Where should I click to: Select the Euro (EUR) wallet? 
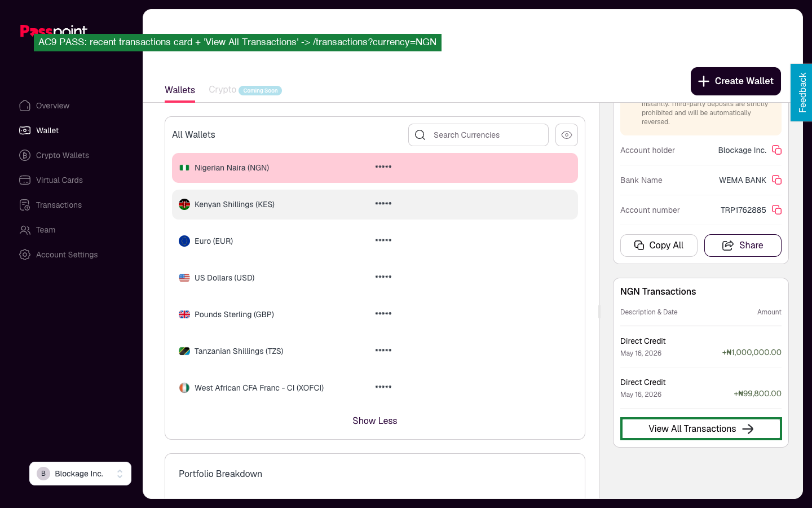pyautogui.click(x=375, y=241)
